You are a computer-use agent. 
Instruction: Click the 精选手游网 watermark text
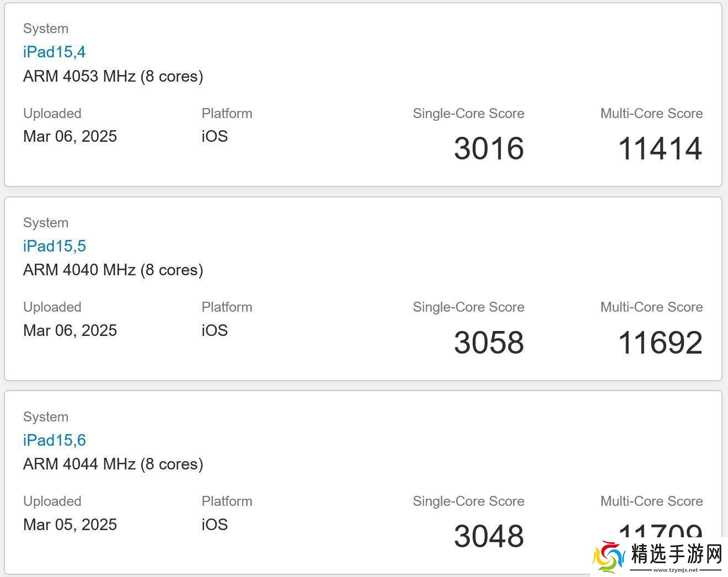(676, 554)
